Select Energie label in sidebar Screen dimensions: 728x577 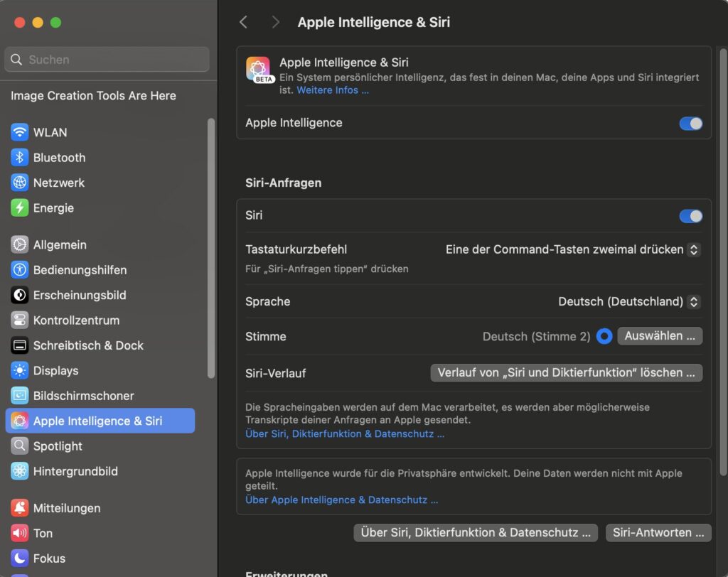point(53,207)
